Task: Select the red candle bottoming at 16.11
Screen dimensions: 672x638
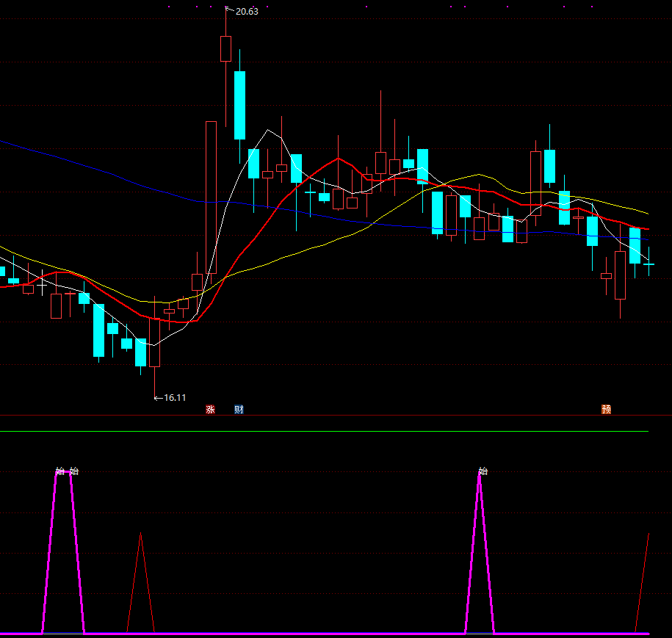Action: click(x=155, y=342)
